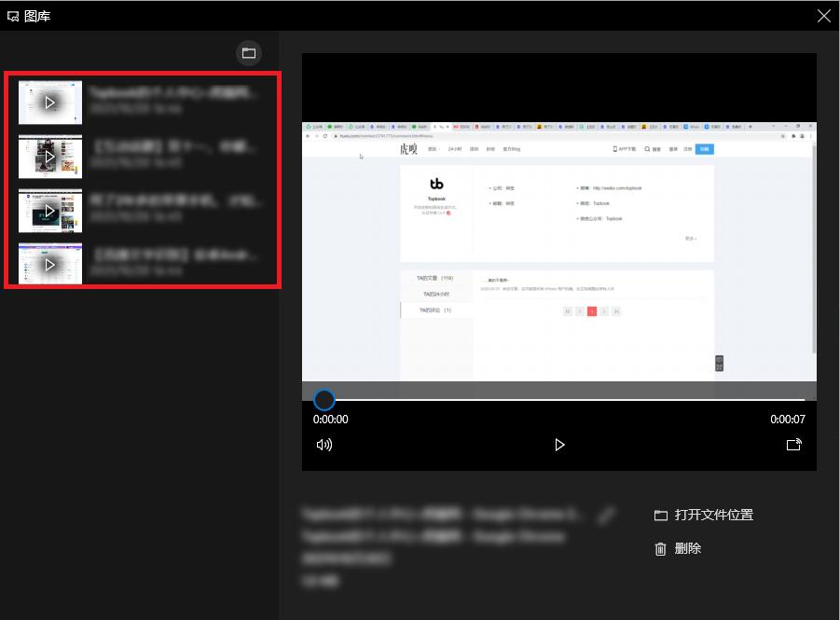Pause or play using the center player control
840x620 pixels.
559,445
